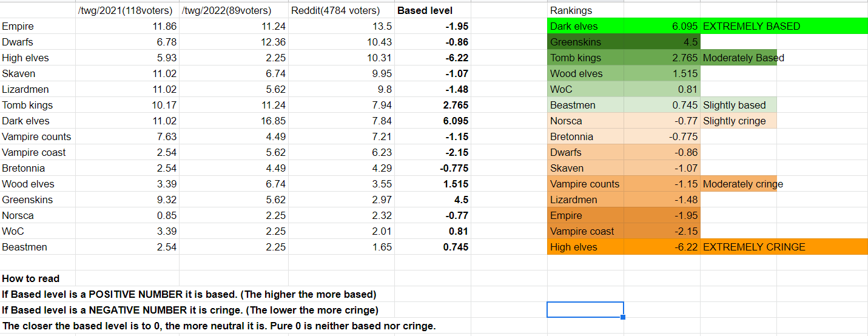Select bold Based level cell 2.765

(432, 106)
